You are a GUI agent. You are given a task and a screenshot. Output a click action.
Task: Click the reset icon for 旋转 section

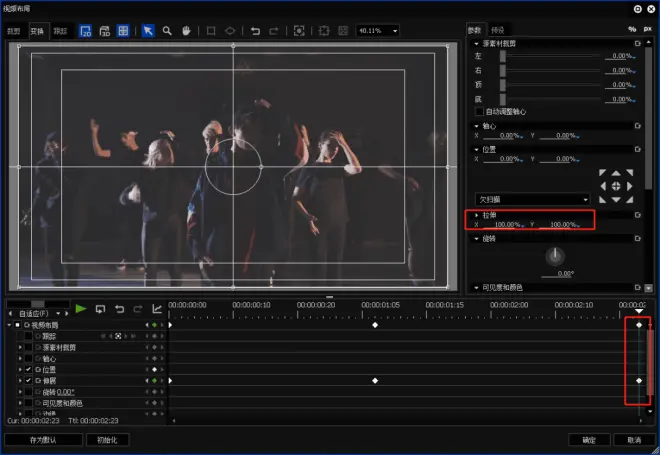[638, 239]
